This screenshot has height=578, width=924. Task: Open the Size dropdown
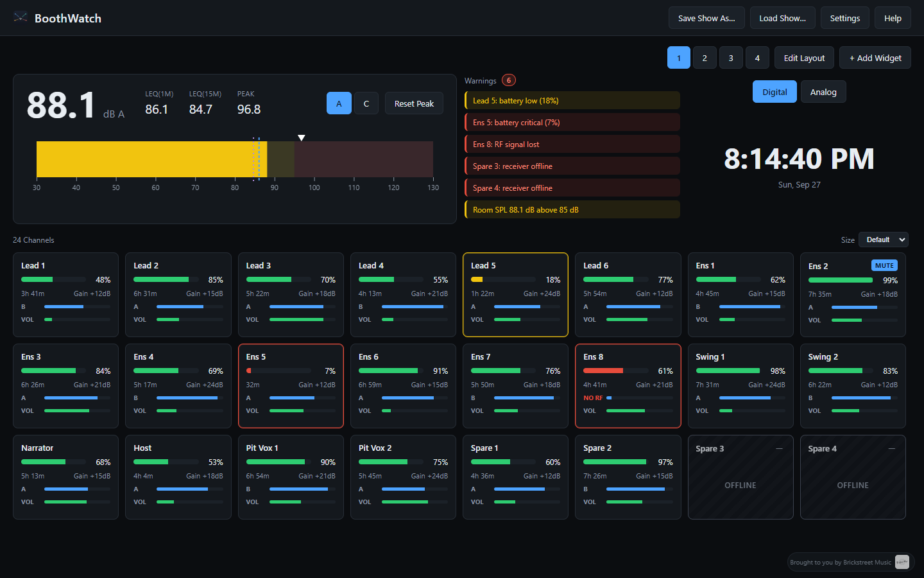coord(884,240)
